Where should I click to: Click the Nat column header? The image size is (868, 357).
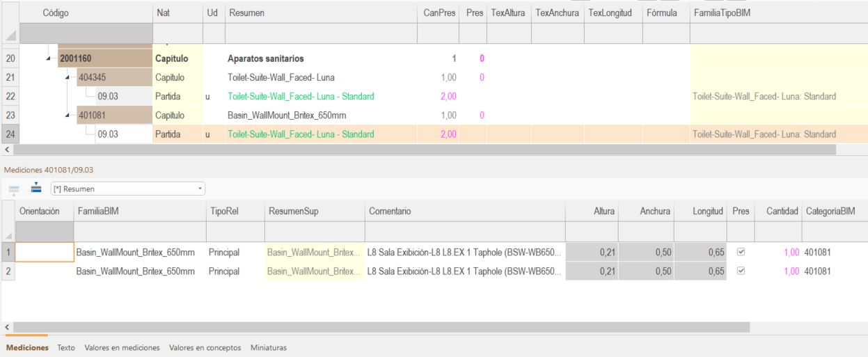[x=178, y=13]
